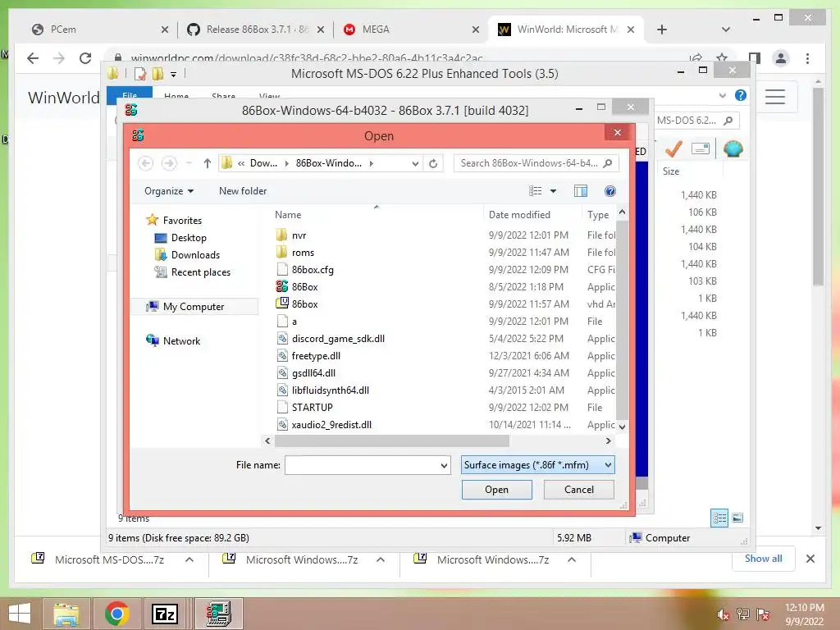Click the orange checkmark icon in Explorer ribbon
Viewport: 840px width, 630px height.
pyautogui.click(x=673, y=148)
